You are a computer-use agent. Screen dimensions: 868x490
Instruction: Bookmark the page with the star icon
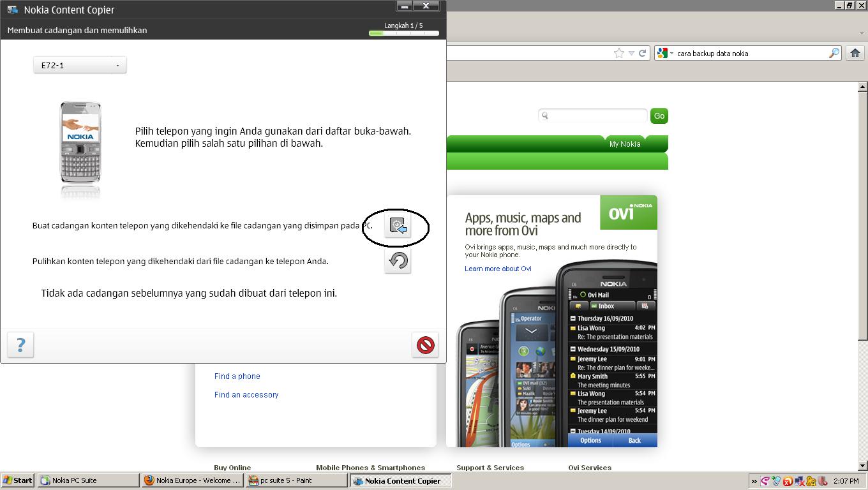pyautogui.click(x=618, y=54)
